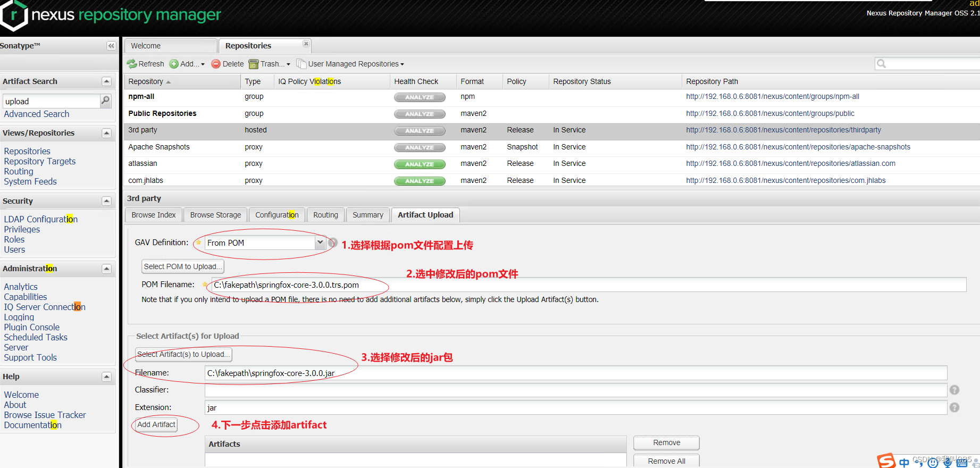Click the Add Artifact button
The width and height of the screenshot is (980, 468).
(x=156, y=424)
